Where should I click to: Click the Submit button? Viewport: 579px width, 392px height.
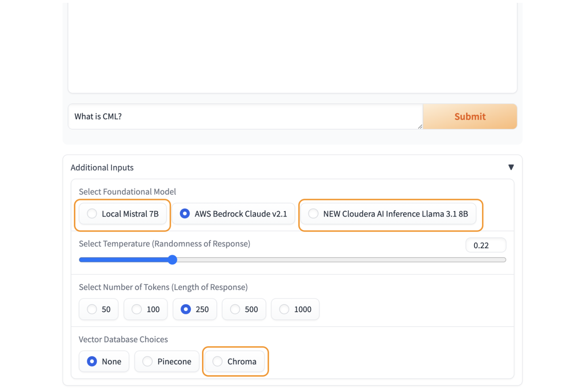pyautogui.click(x=470, y=116)
